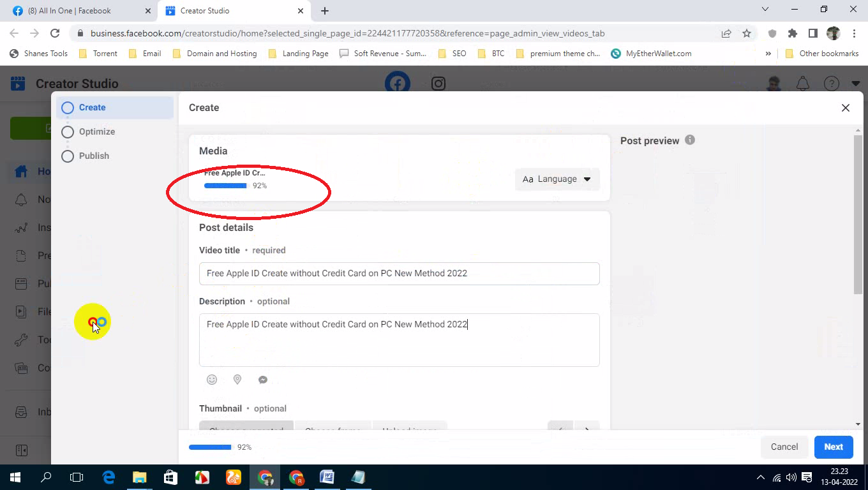Image resolution: width=868 pixels, height=490 pixels.
Task: Click the Next button
Action: pyautogui.click(x=834, y=447)
